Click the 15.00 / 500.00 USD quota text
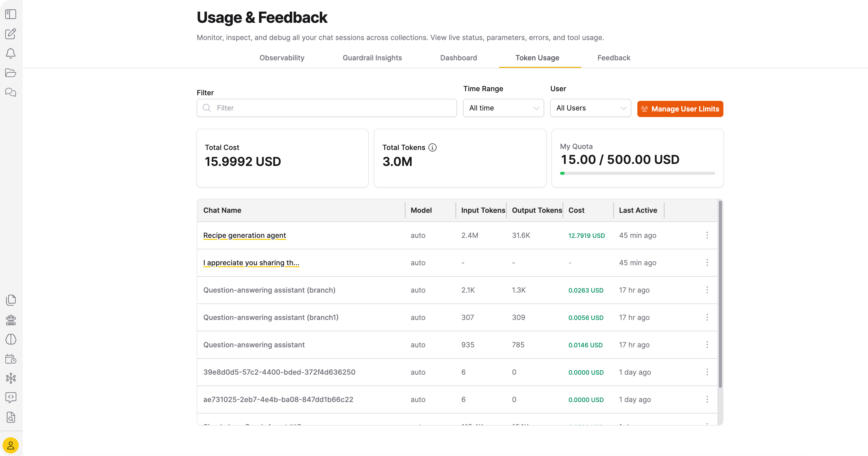The image size is (868, 456). coord(620,159)
